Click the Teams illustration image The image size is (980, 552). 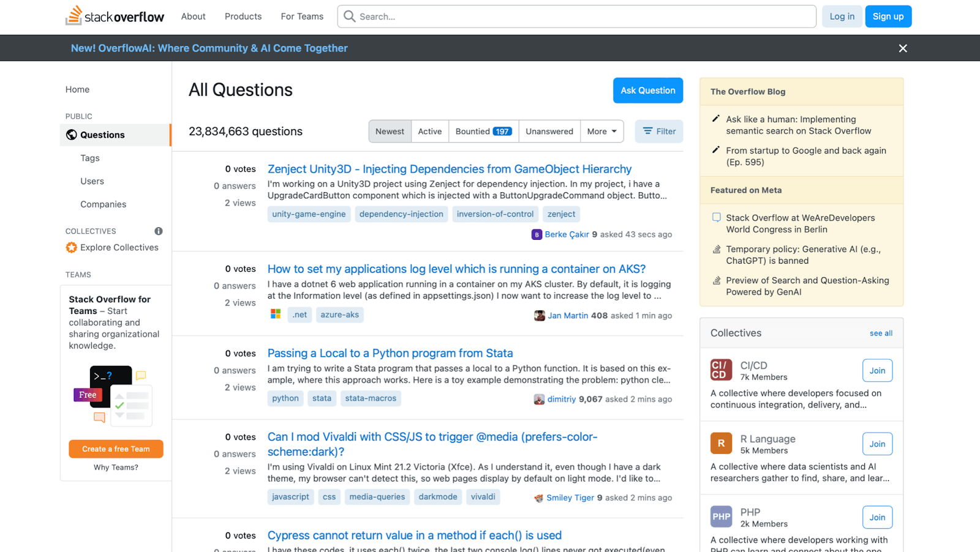point(113,395)
